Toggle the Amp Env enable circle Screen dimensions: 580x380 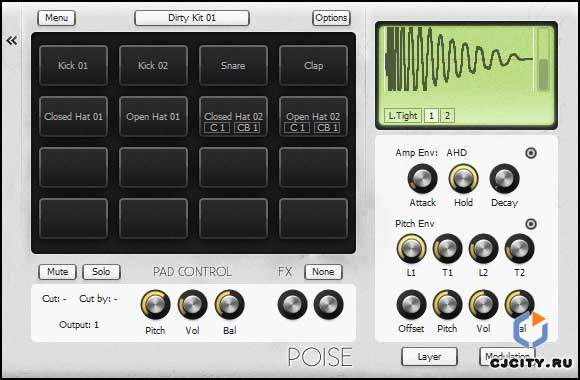tap(531, 153)
